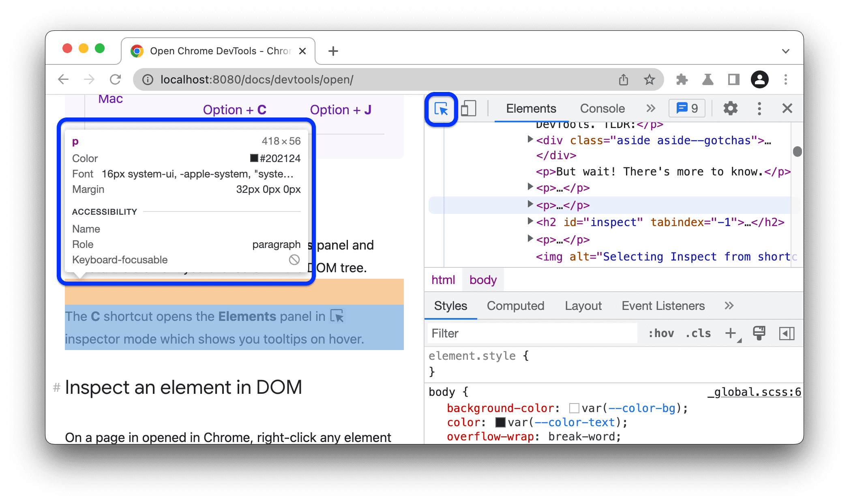Click the :hov pseudo-class toggle button

pos(660,333)
